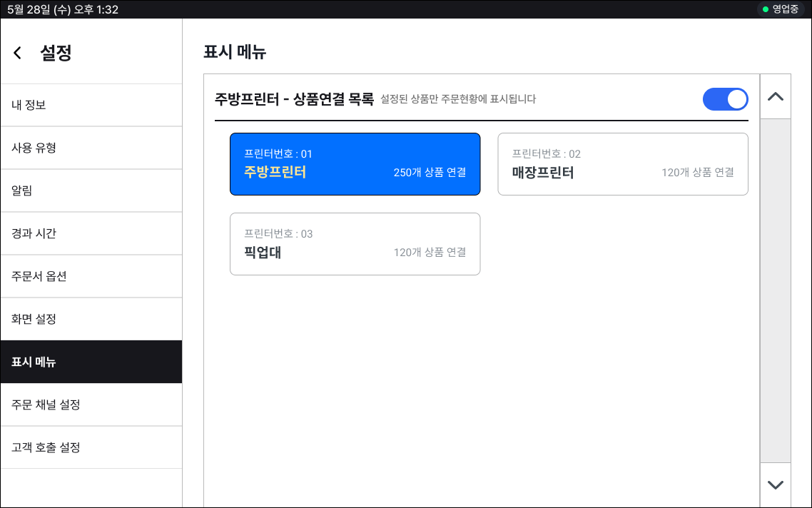Select the highlighted 표시 메뉴 item
Viewport: 812px width, 508px height.
tap(91, 362)
